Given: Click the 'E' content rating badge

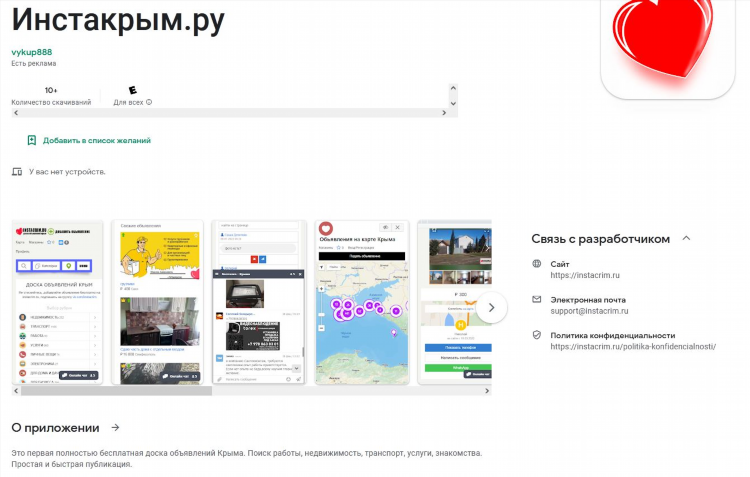Looking at the screenshot, I should pyautogui.click(x=132, y=90).
